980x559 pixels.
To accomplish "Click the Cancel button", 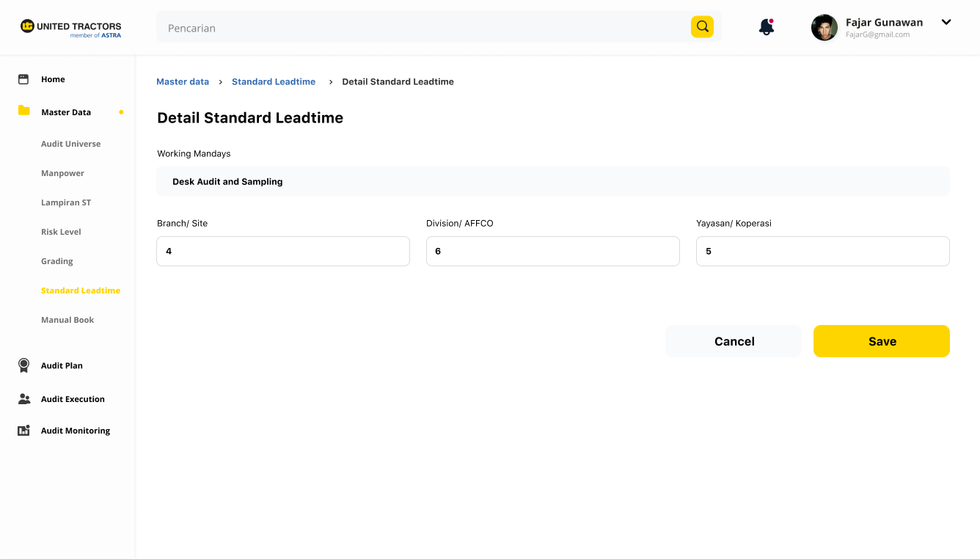I will coord(734,341).
